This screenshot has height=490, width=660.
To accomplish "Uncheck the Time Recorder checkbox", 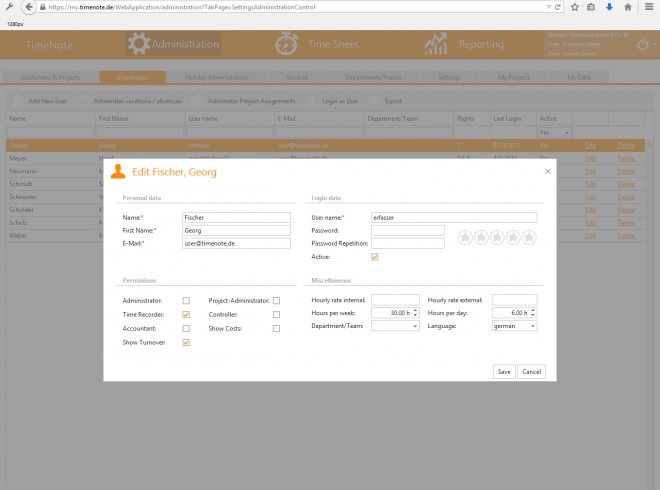I will pyautogui.click(x=186, y=314).
